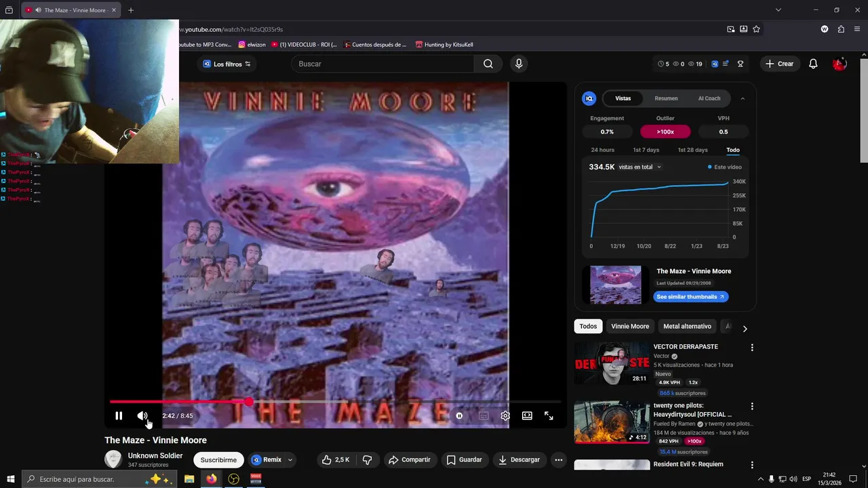Open YouTube notifications bell

[813, 64]
